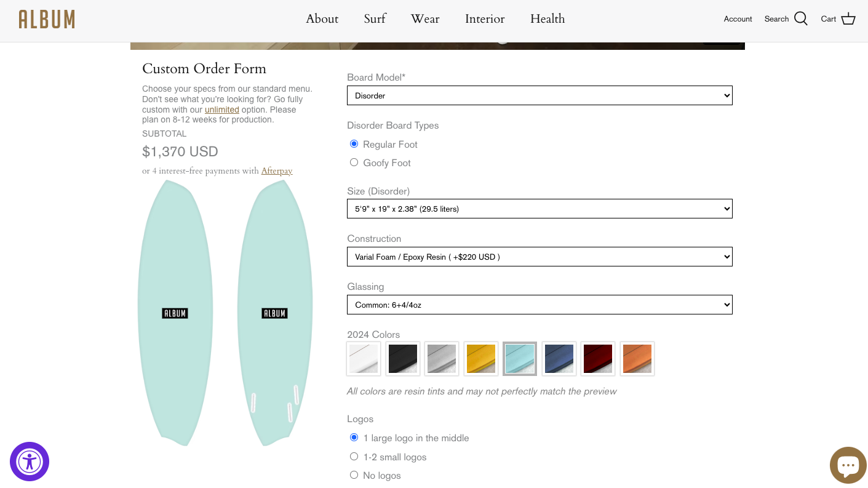Open search via the magnifying glass icon
868x488 pixels.
pos(800,19)
